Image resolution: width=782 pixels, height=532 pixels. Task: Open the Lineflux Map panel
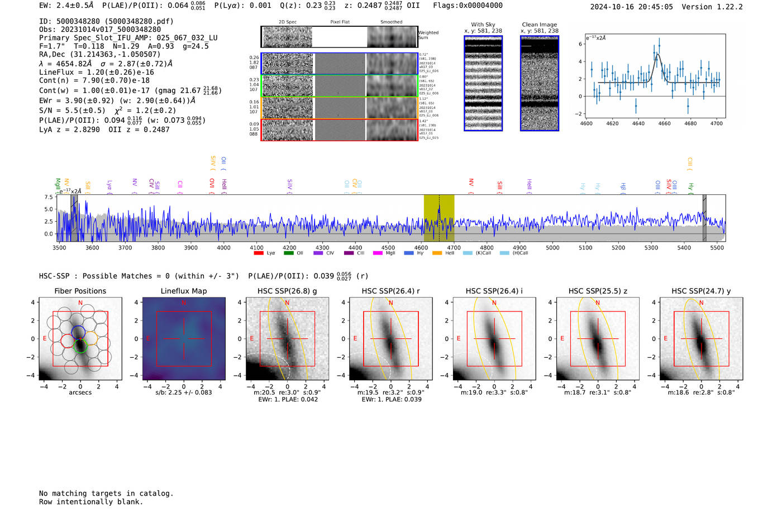click(x=184, y=339)
